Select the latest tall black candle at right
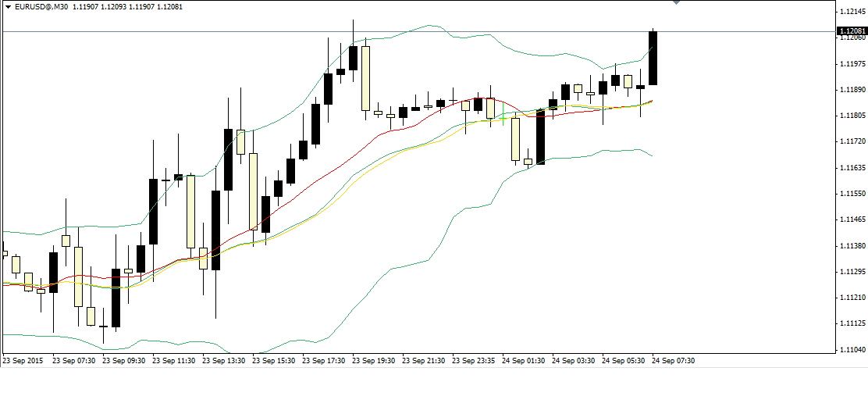The height and width of the screenshot is (414, 868). point(653,59)
